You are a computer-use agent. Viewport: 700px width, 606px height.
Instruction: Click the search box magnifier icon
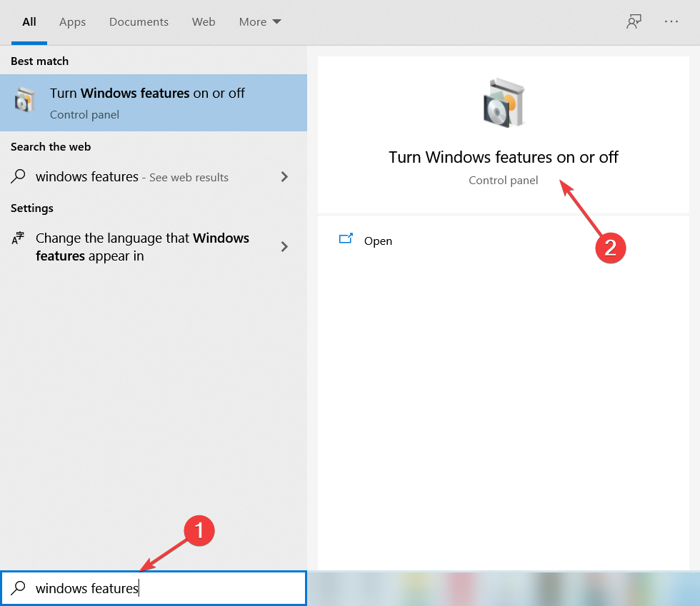[x=18, y=587]
